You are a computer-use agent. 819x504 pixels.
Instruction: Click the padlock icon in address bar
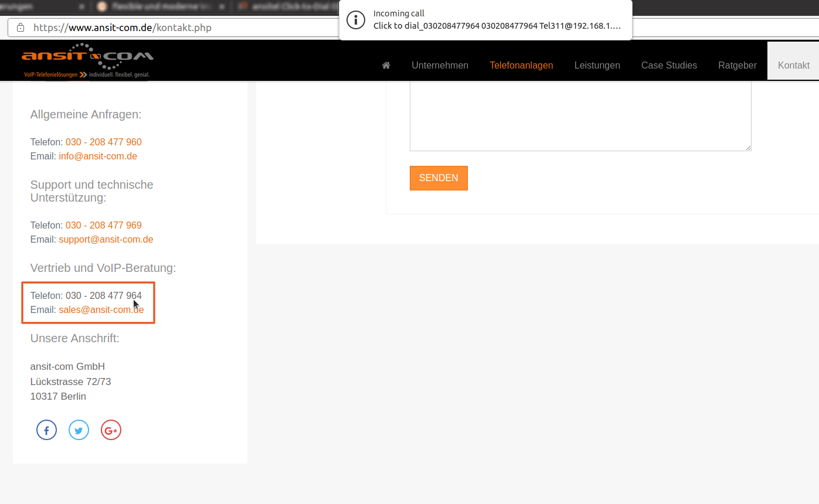tap(21, 28)
